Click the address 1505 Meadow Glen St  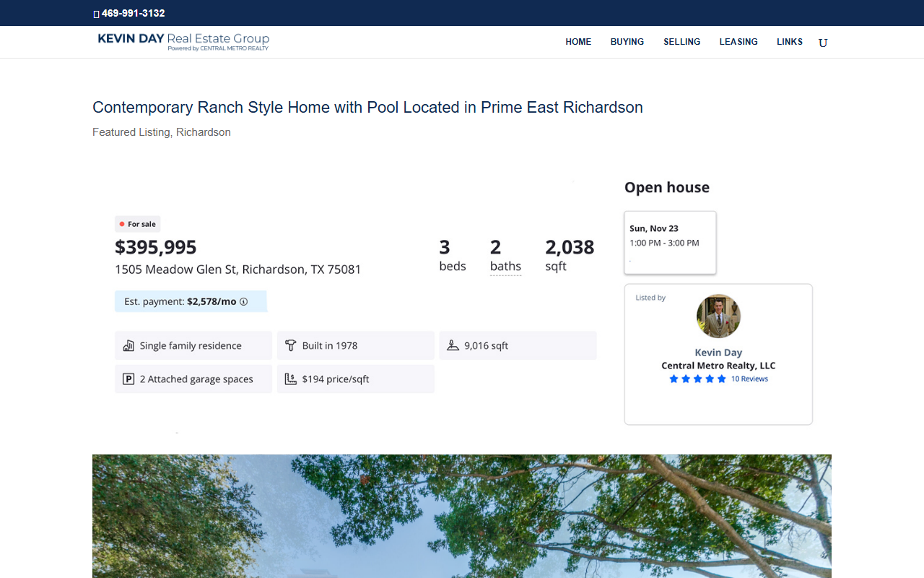pos(238,269)
